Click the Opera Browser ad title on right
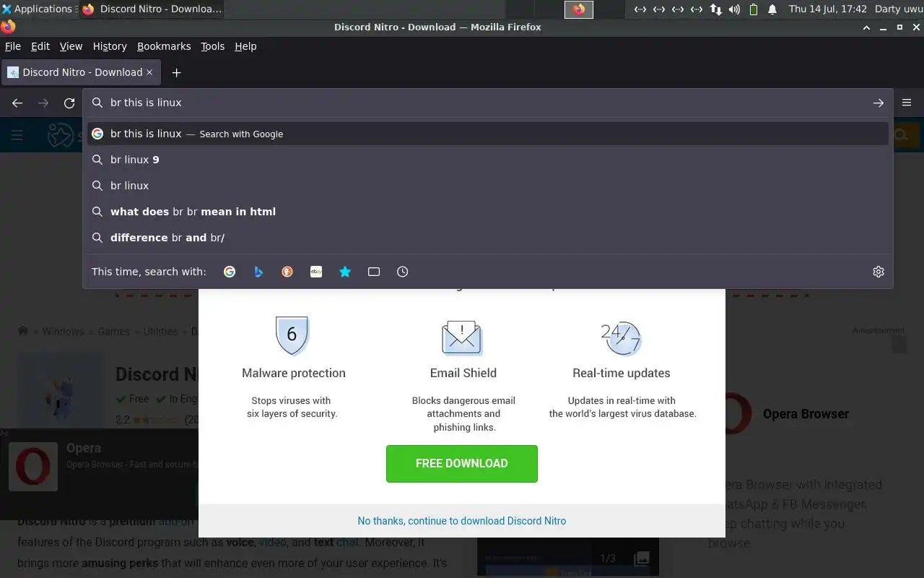This screenshot has width=924, height=578. [806, 414]
